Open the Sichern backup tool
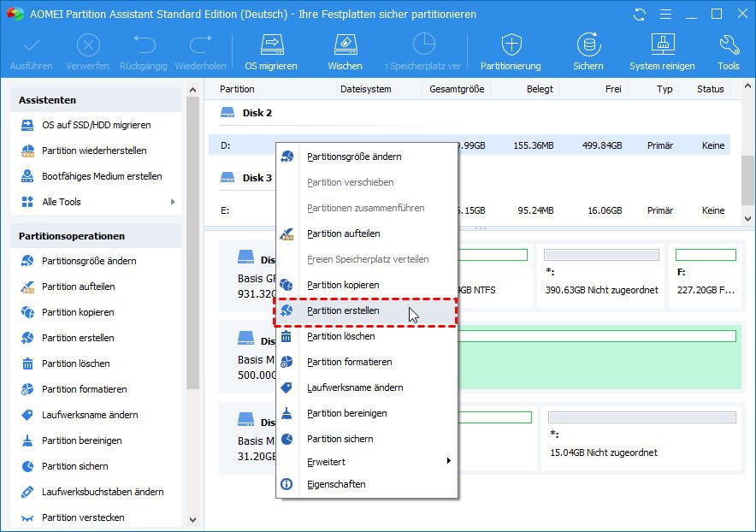 (x=588, y=52)
